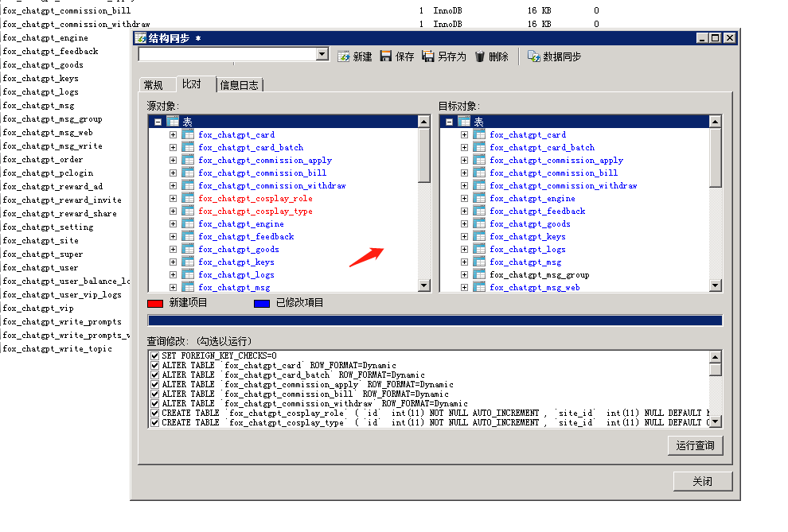Click the 删除 (Delete) trash icon

pyautogui.click(x=480, y=56)
